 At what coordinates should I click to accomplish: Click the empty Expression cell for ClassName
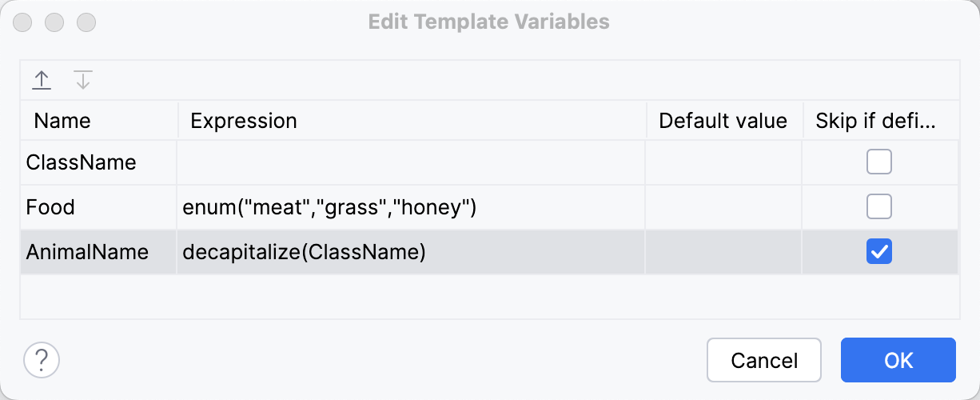tap(411, 162)
